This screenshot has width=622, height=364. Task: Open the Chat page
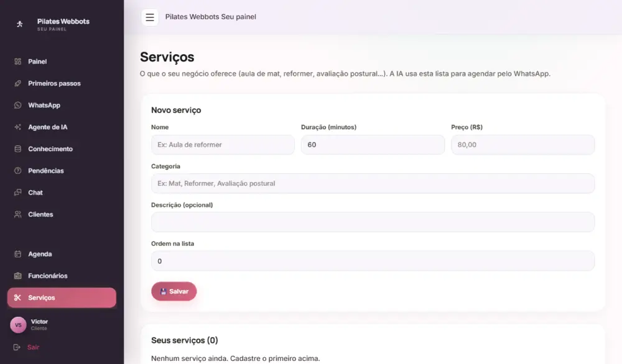pos(62,193)
